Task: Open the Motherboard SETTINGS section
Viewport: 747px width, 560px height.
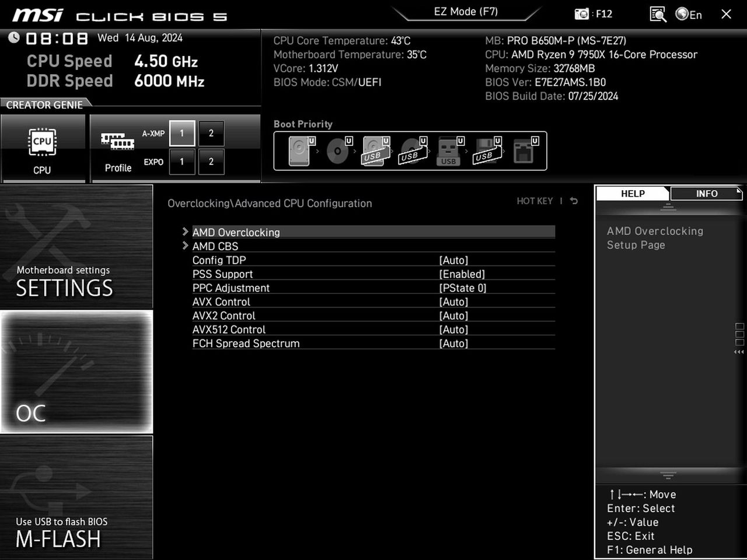Action: coord(76,247)
